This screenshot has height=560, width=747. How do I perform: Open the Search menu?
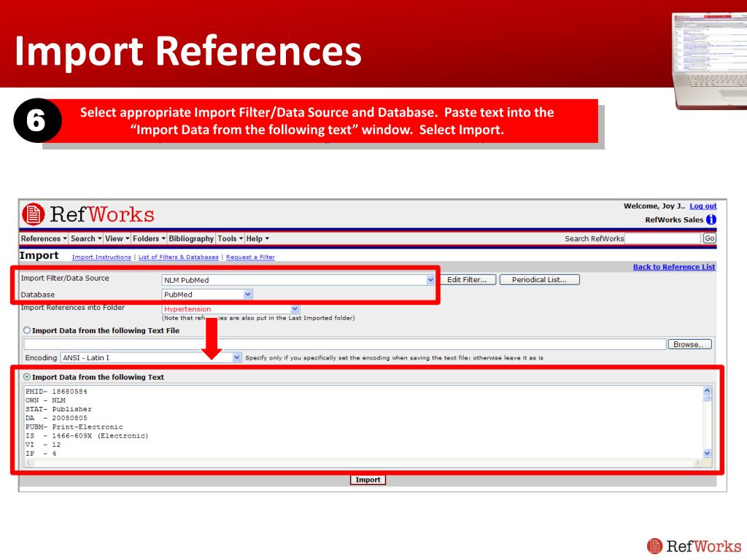86,238
